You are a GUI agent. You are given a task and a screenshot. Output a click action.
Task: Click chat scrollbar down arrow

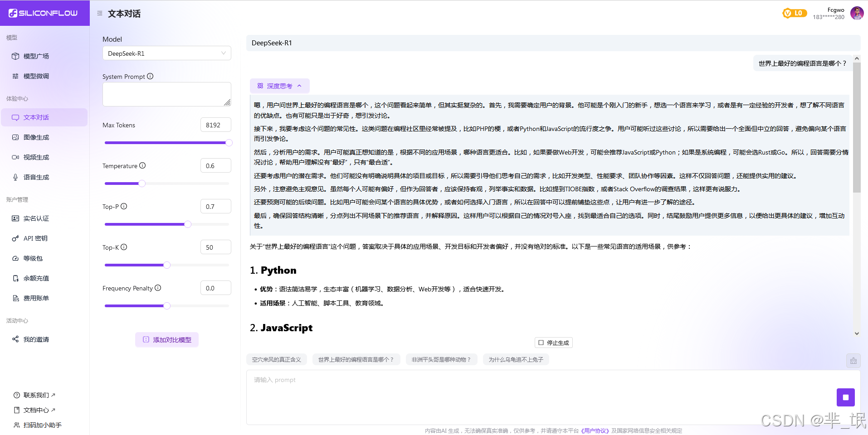point(857,333)
